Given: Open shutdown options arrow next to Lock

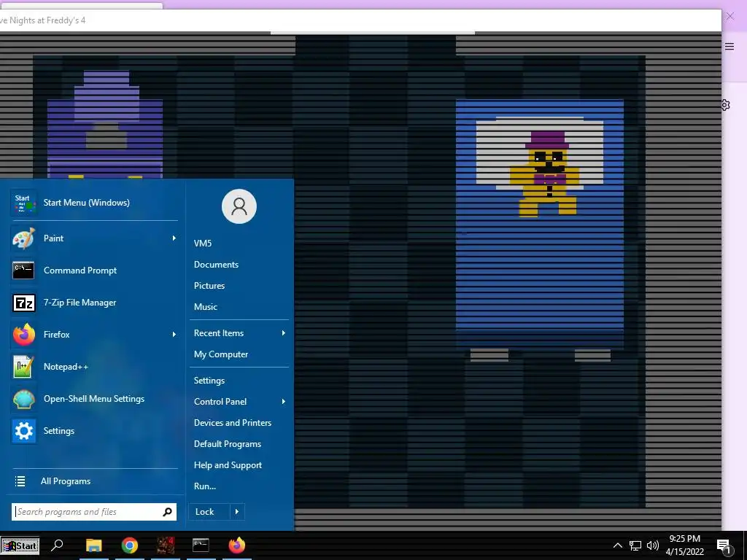Looking at the screenshot, I should pos(237,512).
